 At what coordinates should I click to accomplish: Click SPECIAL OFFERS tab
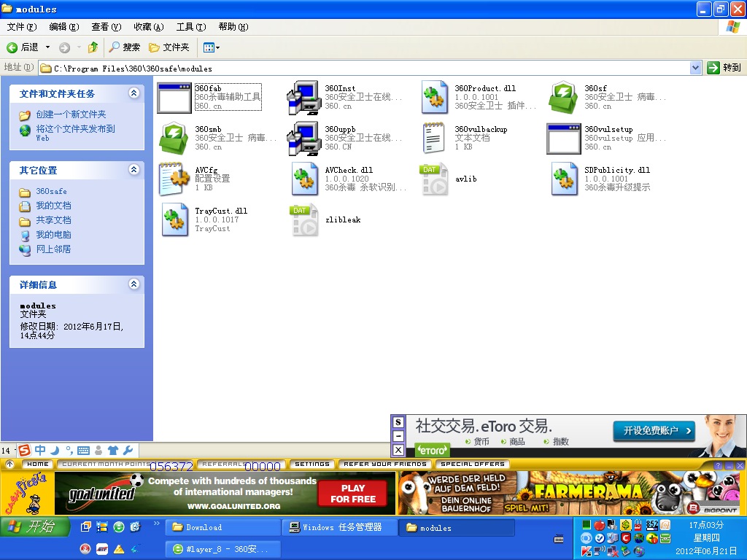(473, 464)
